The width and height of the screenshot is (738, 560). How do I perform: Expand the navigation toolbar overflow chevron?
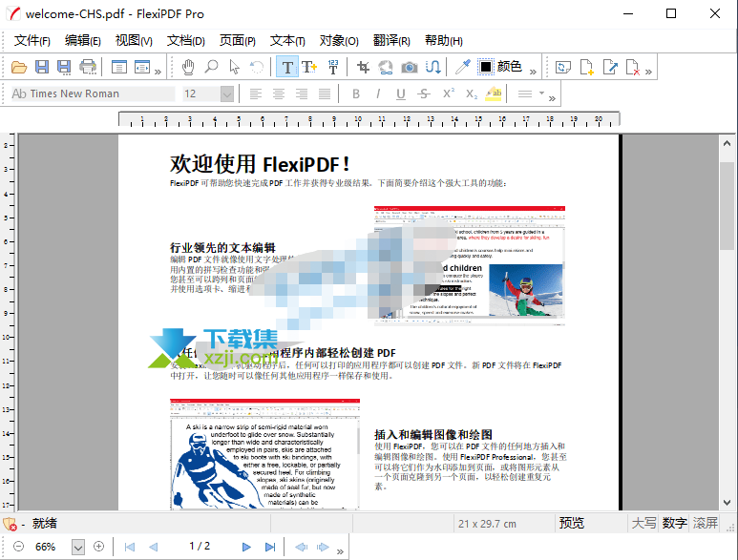(340, 551)
